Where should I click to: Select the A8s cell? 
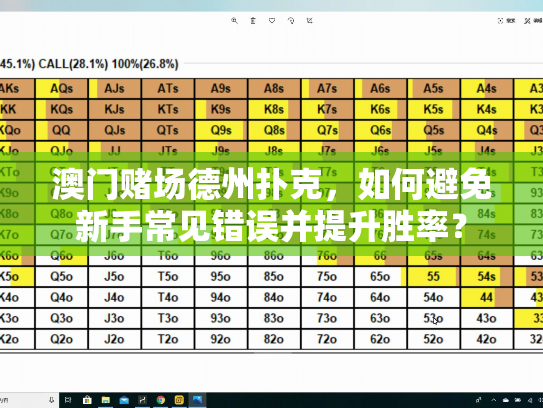point(274,89)
